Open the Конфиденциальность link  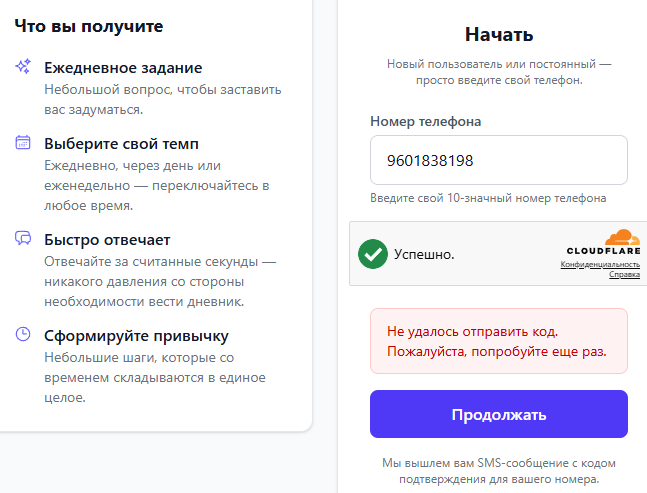click(600, 264)
